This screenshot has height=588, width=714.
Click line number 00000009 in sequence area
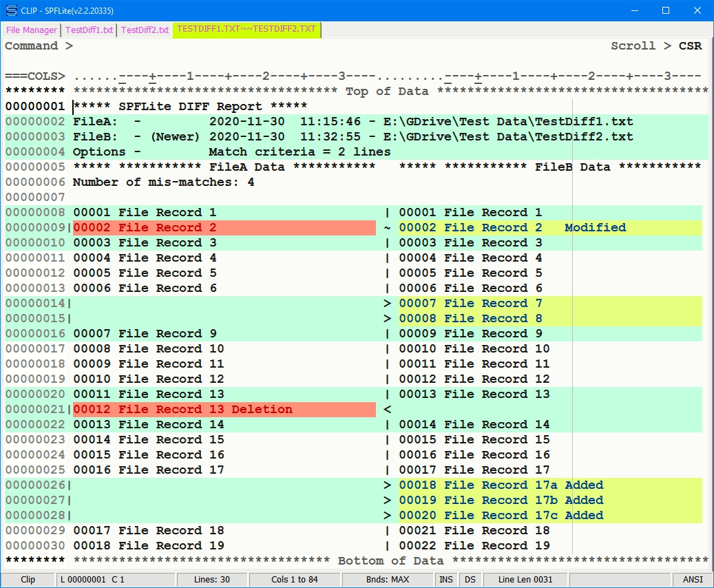[35, 228]
